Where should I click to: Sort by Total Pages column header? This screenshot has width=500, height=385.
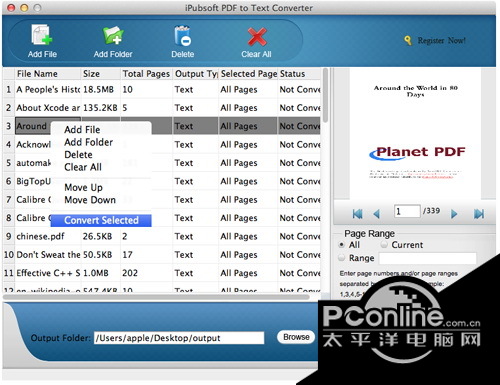146,74
